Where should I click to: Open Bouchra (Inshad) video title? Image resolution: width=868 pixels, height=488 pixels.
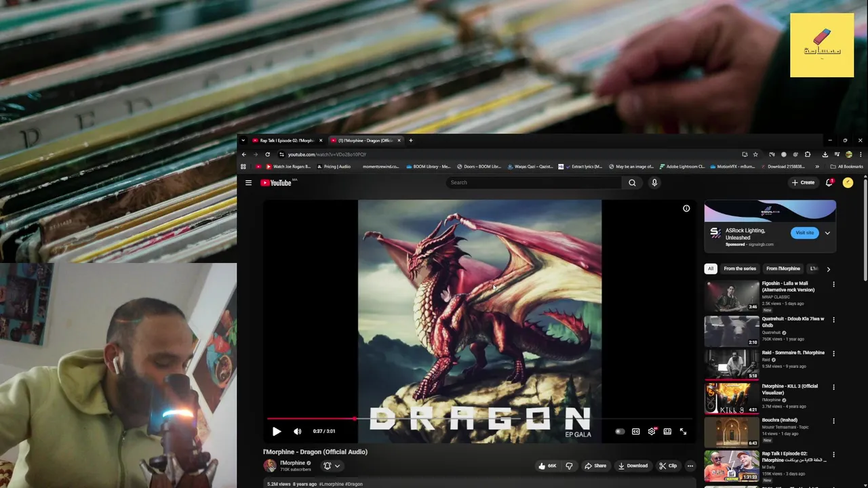pyautogui.click(x=780, y=420)
